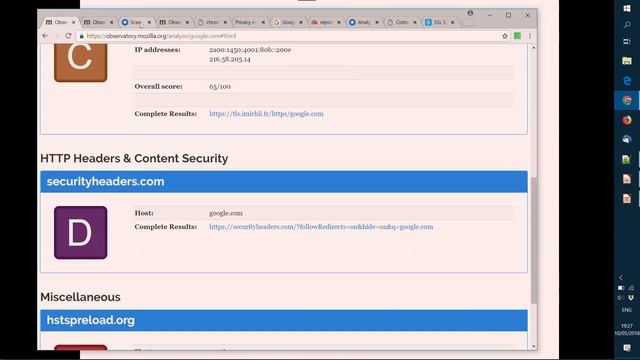Open Task View on the taskbar
The image size is (640, 360).
[627, 42]
